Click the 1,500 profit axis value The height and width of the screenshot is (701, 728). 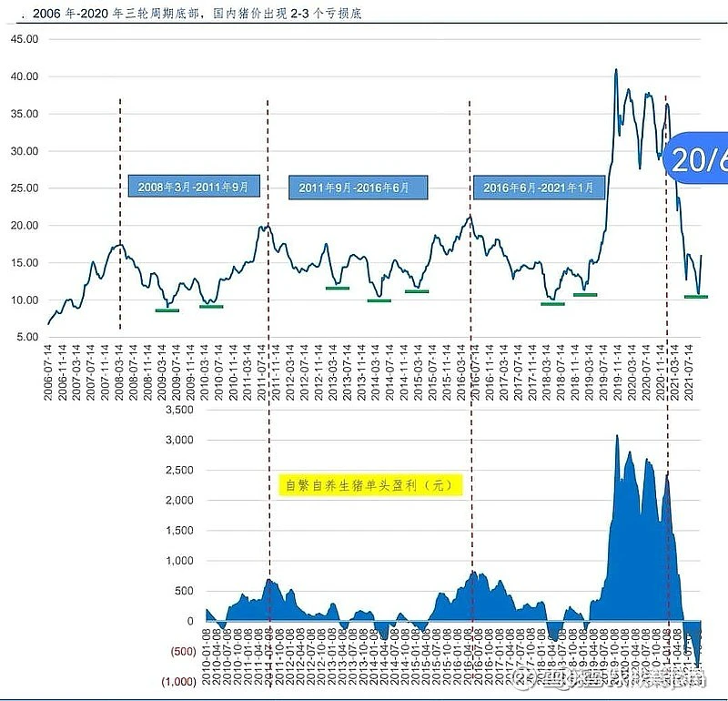[179, 531]
